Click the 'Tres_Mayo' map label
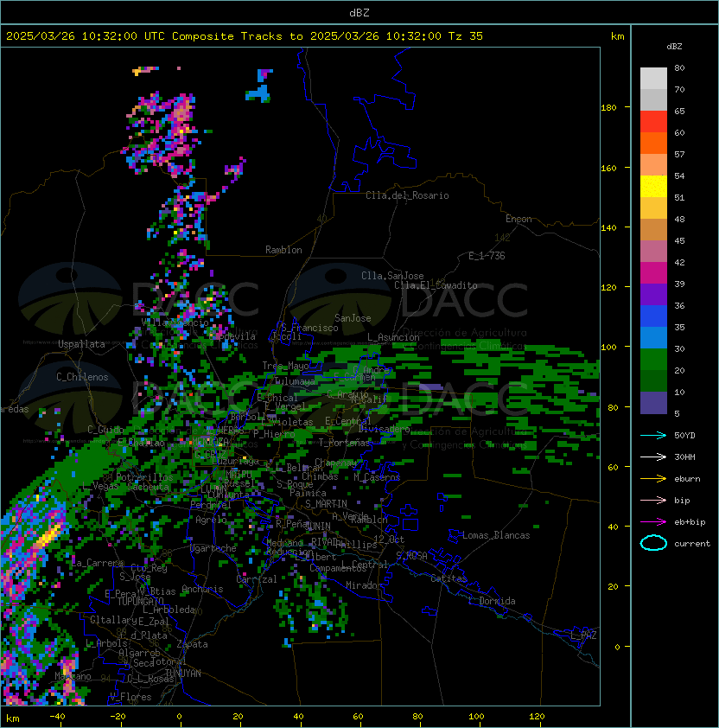 click(x=285, y=366)
